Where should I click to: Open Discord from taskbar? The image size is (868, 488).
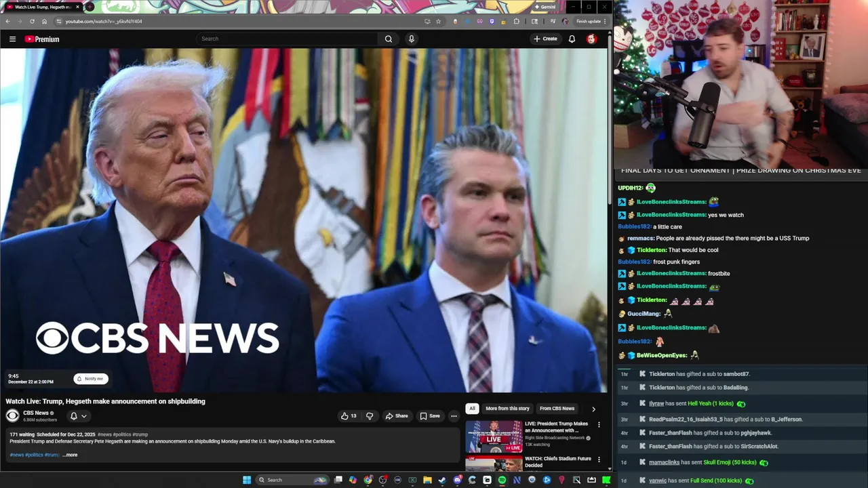click(x=457, y=480)
